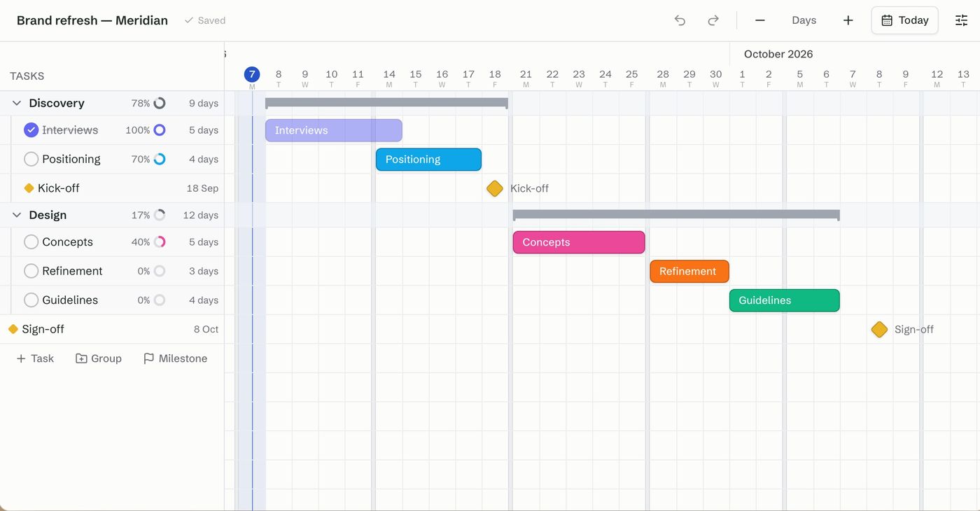Click the '12 days' duration for Design
The height and width of the screenshot is (511, 980).
pos(201,216)
